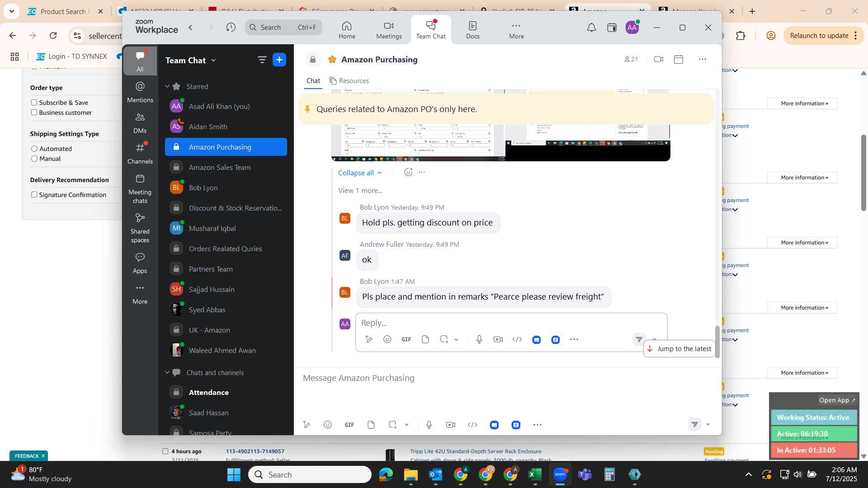868x488 pixels.
Task: Open DMs section in Zoom sidebar
Action: pos(140,123)
